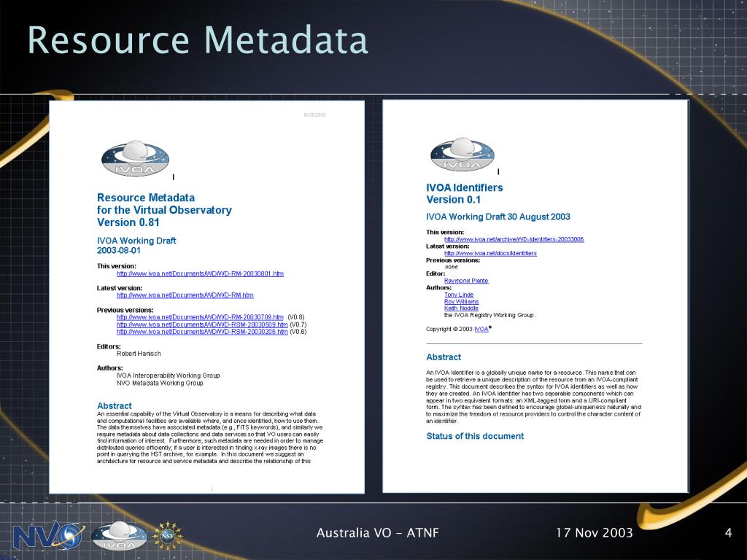Follow the Keith Noddle author link
The width and height of the screenshot is (747, 560).
461,308
